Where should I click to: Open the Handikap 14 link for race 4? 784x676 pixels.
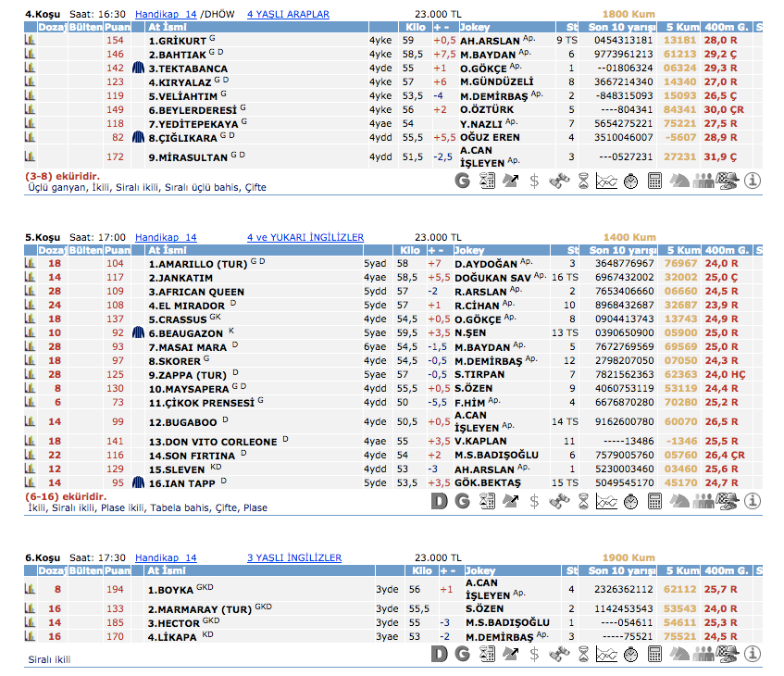[x=166, y=15]
